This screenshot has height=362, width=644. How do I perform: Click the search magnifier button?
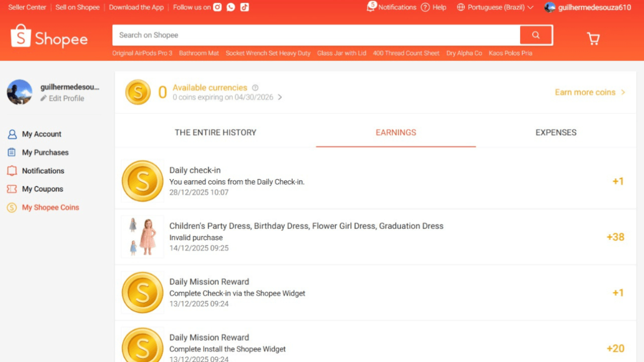536,35
